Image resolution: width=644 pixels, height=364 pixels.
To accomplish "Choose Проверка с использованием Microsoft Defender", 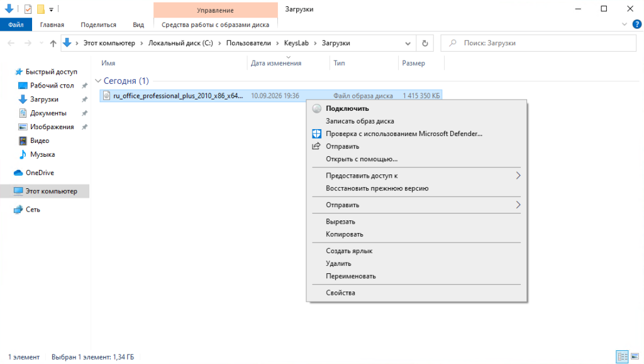I will click(x=416, y=134).
